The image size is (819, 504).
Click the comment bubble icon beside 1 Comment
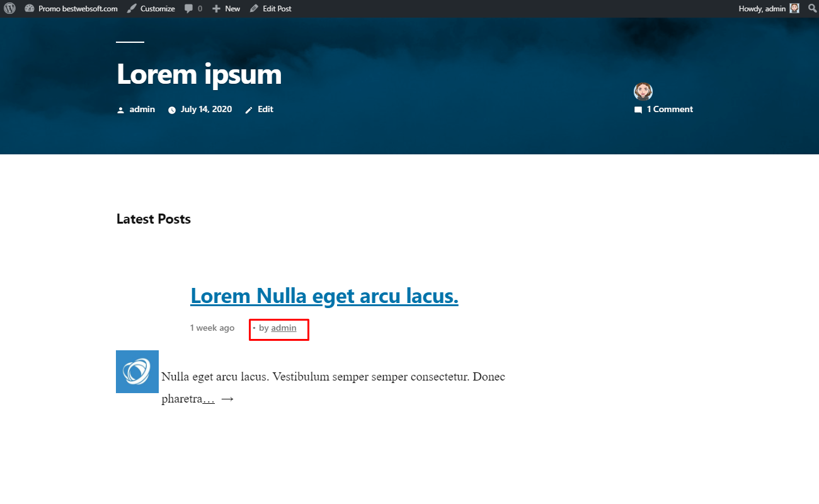638,110
